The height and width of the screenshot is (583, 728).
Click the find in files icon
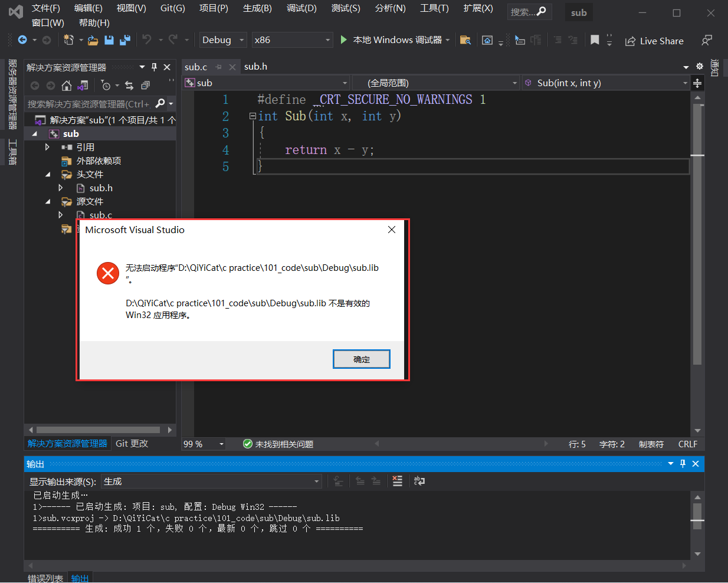coord(465,40)
